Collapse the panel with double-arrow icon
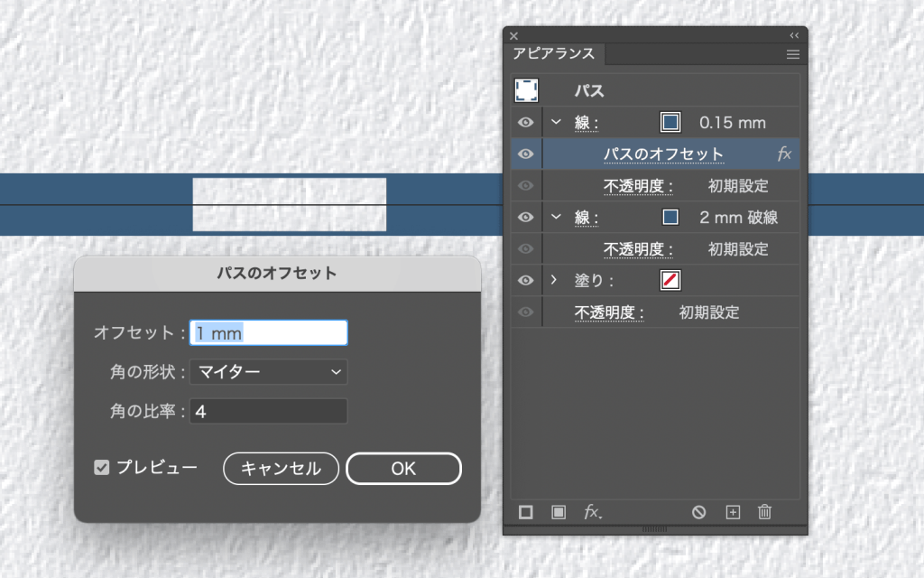The height and width of the screenshot is (578, 924). [794, 35]
